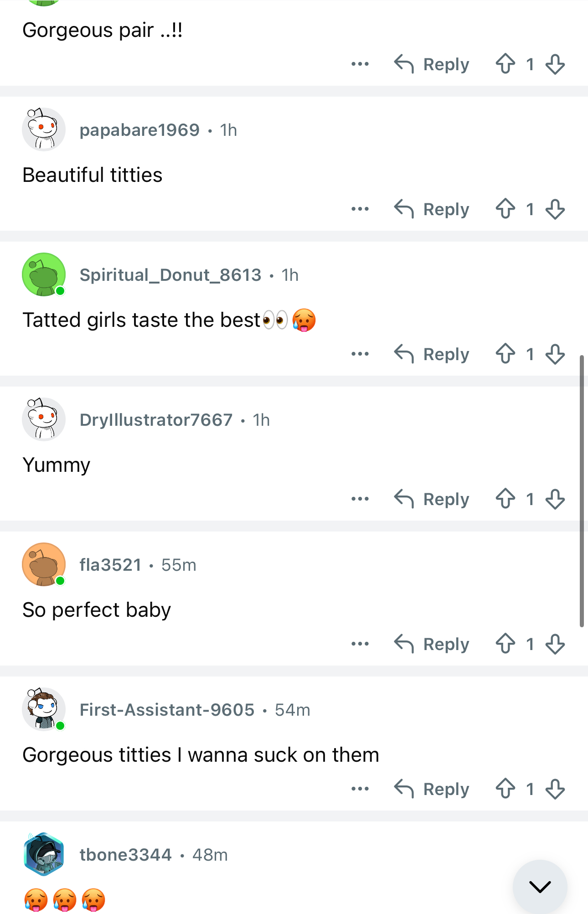Open more options on the "Yummy" comment
588x914 pixels.
tap(360, 499)
